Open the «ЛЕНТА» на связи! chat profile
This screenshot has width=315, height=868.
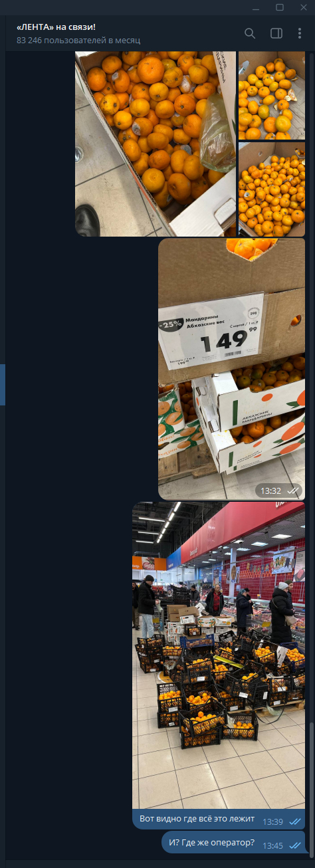tap(56, 27)
